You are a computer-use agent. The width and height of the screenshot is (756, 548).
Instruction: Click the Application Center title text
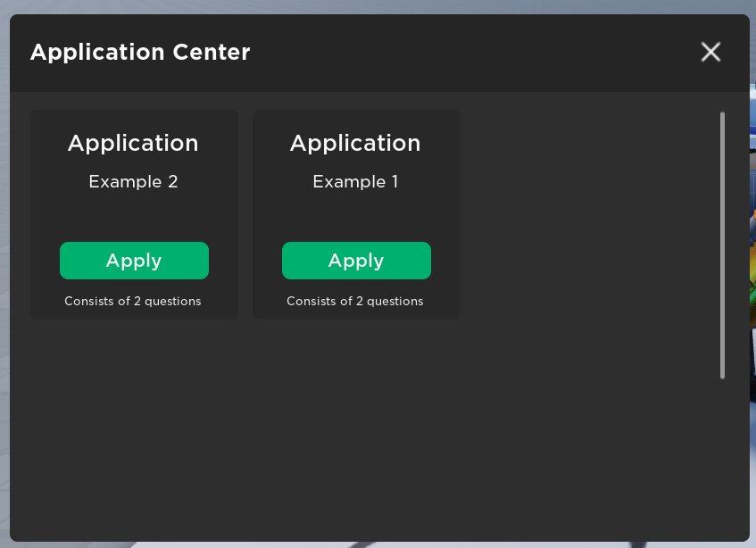point(140,52)
